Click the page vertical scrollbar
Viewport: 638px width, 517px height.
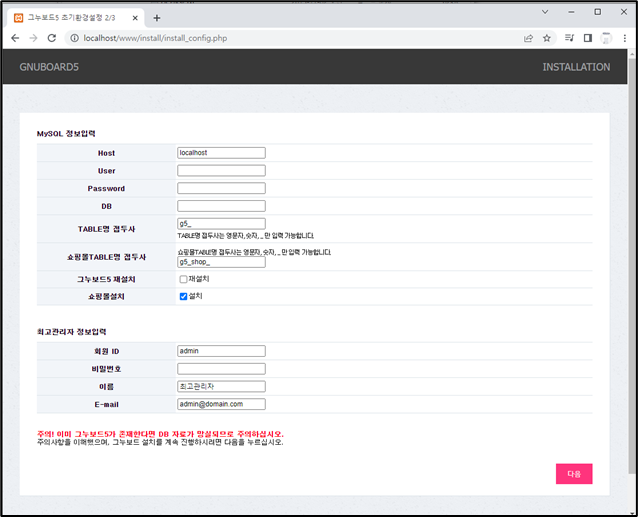click(632, 264)
